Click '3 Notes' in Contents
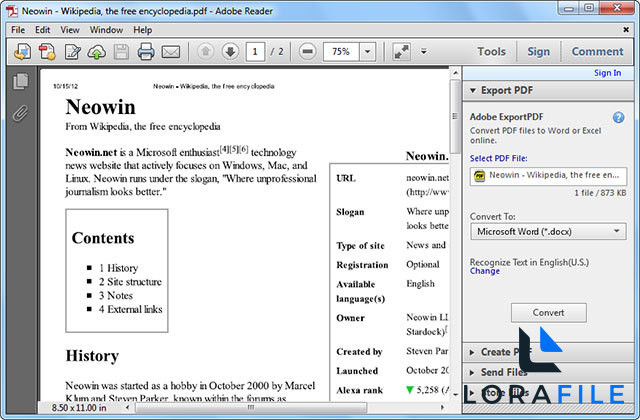Image resolution: width=640 pixels, height=420 pixels. pos(116,296)
